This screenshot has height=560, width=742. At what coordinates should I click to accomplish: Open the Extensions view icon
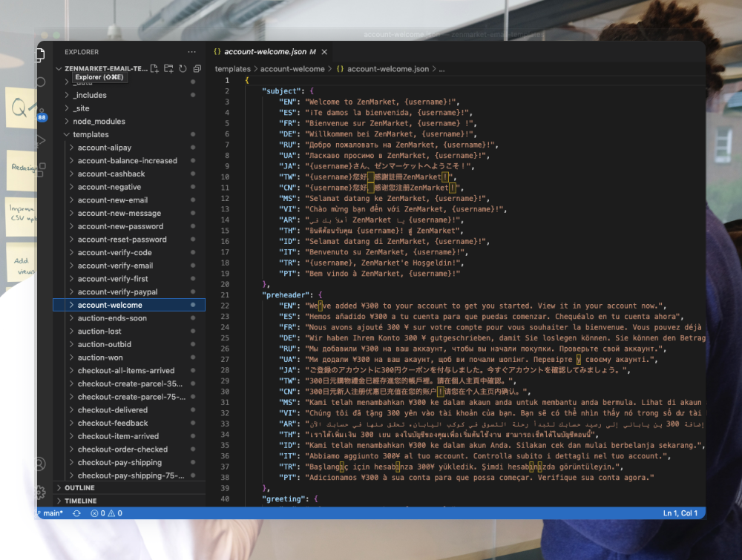click(x=41, y=169)
